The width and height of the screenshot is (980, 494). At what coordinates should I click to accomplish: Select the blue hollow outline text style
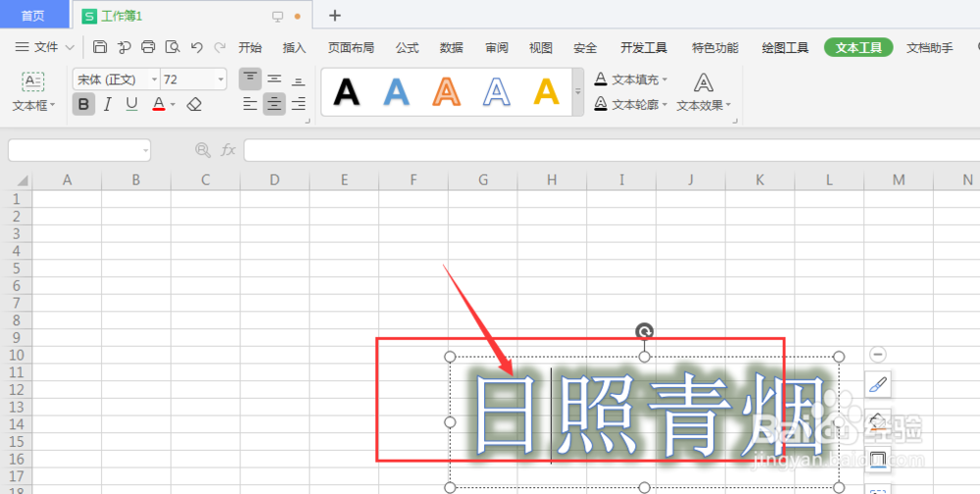(x=496, y=92)
